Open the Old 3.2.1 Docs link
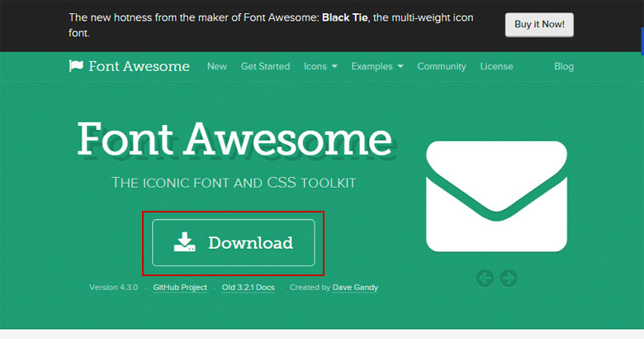This screenshot has height=339, width=644. click(x=248, y=287)
